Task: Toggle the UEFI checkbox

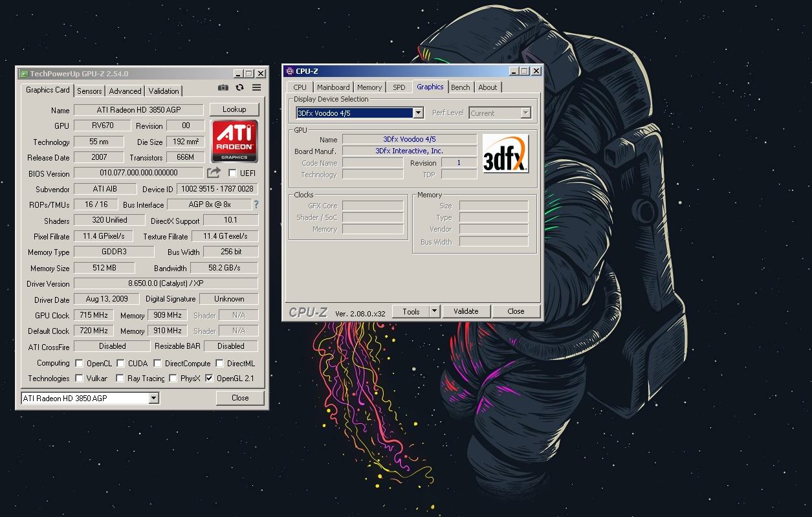Action: click(233, 173)
